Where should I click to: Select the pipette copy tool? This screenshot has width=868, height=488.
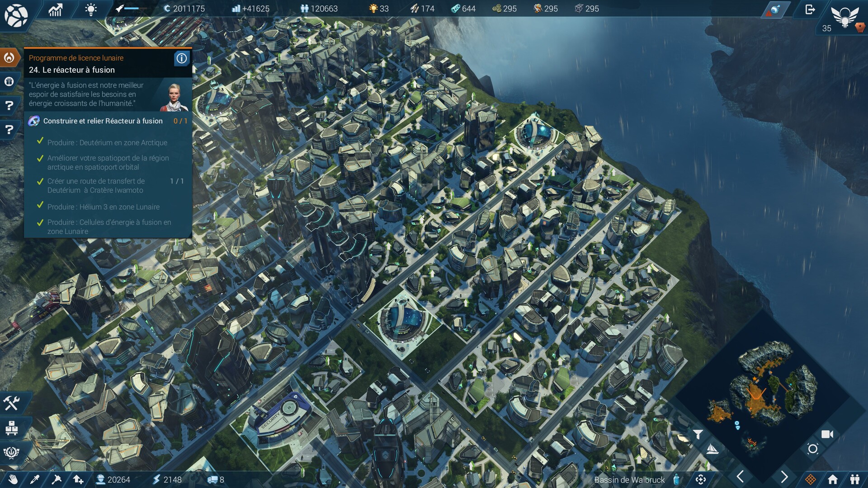(x=35, y=479)
